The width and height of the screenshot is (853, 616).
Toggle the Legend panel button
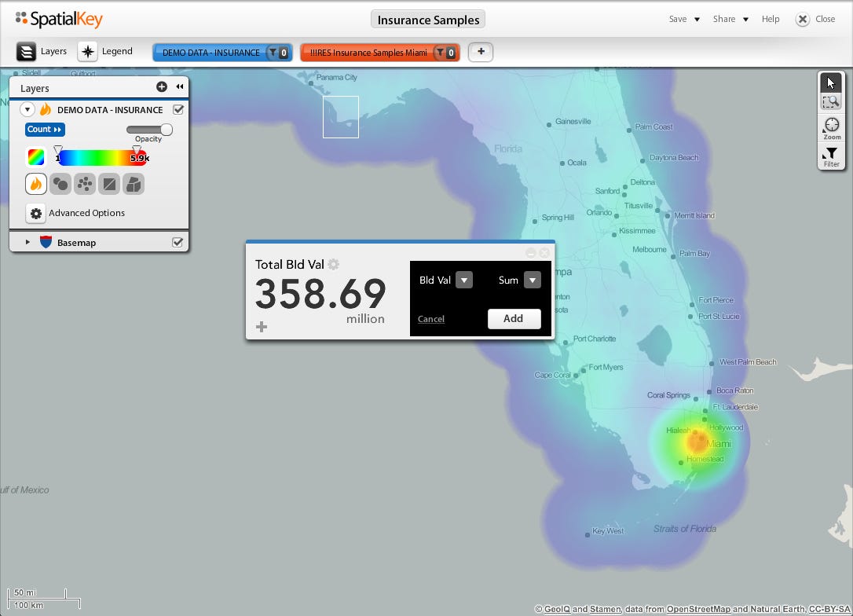105,52
